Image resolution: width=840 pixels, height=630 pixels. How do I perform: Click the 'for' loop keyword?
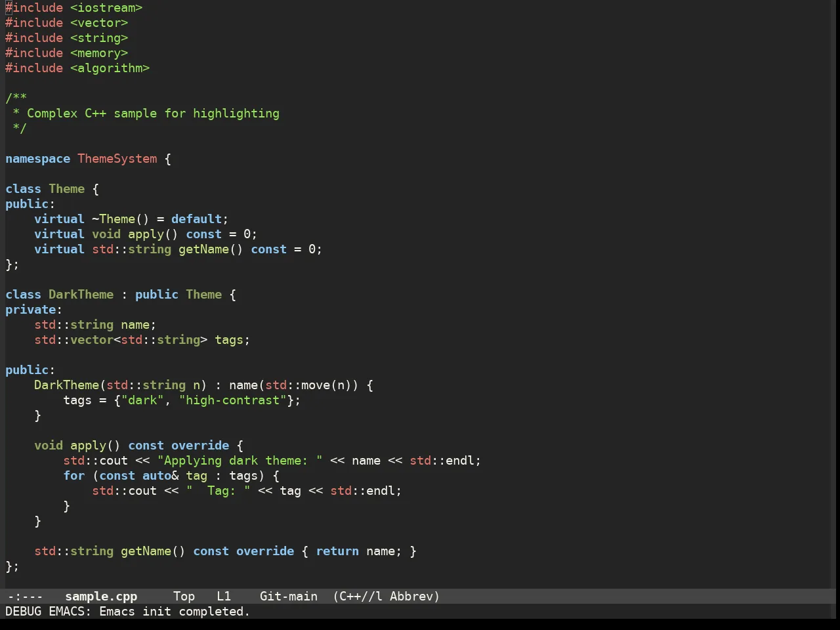[74, 476]
